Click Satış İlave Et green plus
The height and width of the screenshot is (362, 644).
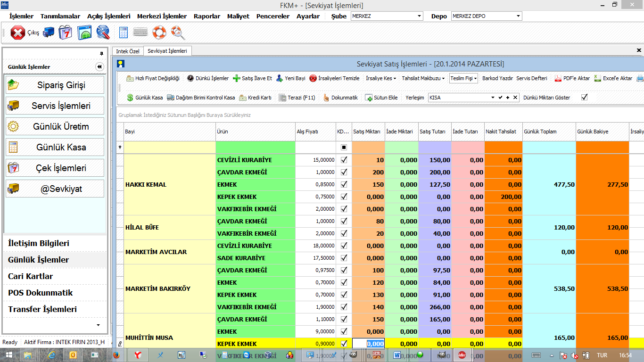tap(237, 78)
